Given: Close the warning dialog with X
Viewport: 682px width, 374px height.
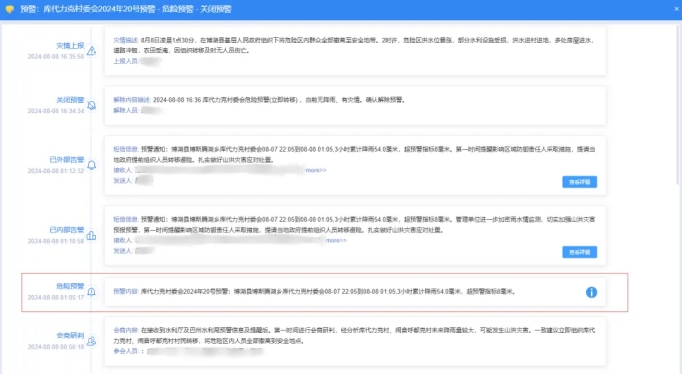Looking at the screenshot, I should pyautogui.click(x=676, y=9).
